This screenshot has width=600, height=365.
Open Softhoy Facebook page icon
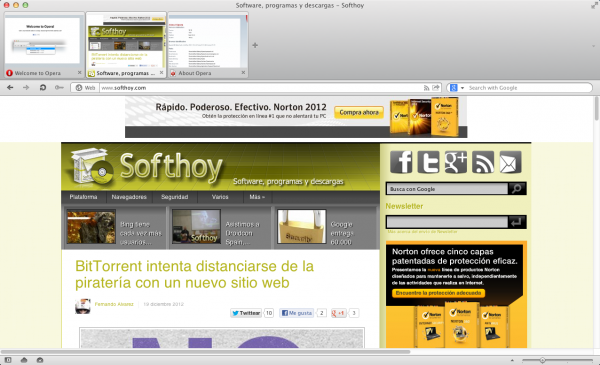click(x=401, y=162)
